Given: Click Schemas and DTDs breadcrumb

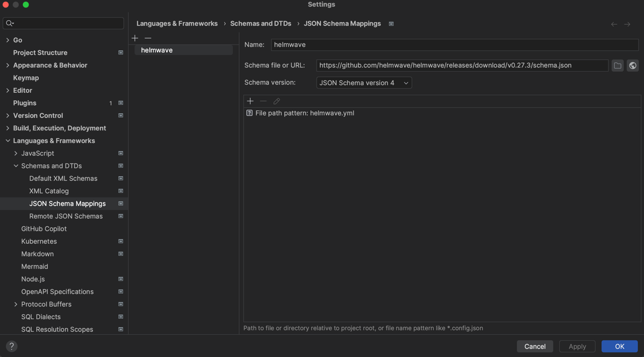Looking at the screenshot, I should 261,24.
